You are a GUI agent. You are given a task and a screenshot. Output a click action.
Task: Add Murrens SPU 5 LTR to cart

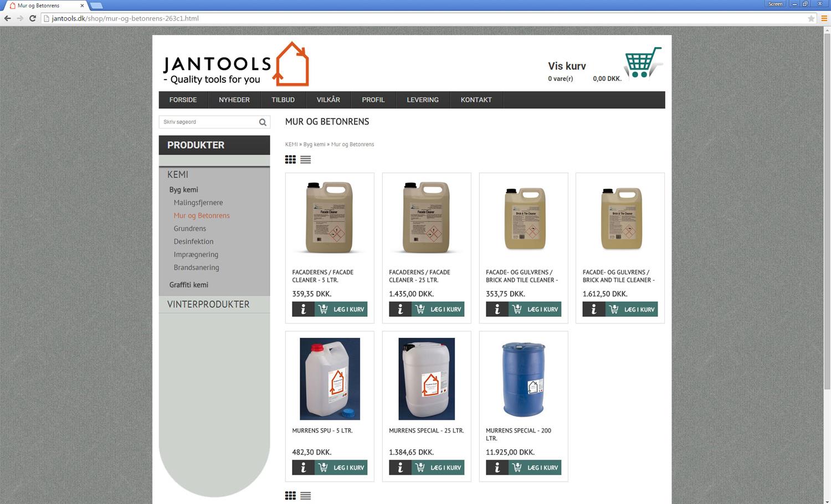(x=341, y=467)
